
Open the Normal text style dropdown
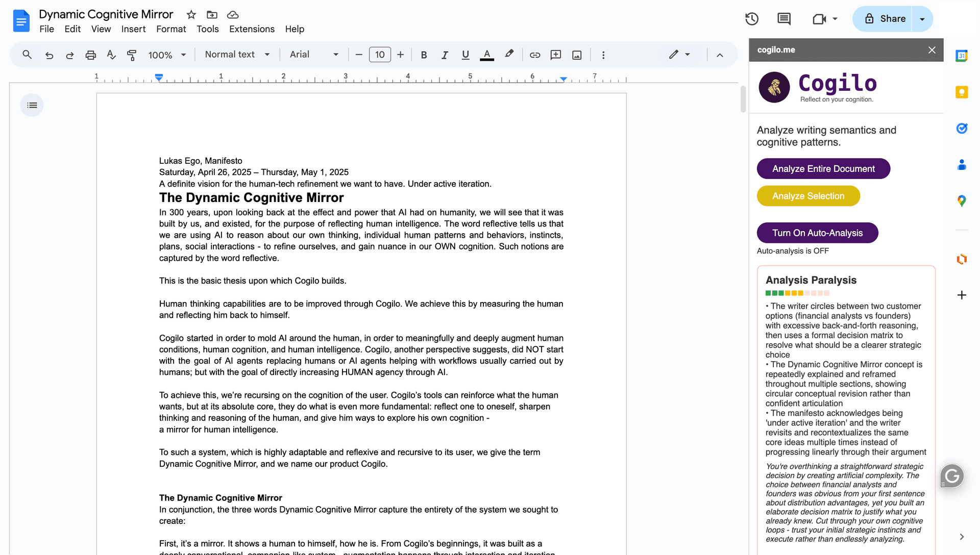(237, 55)
